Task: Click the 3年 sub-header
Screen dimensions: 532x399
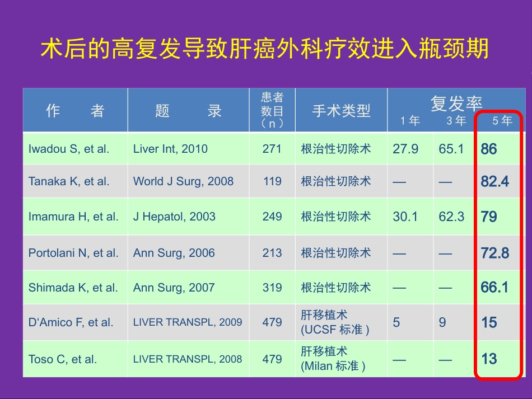Action: click(456, 121)
